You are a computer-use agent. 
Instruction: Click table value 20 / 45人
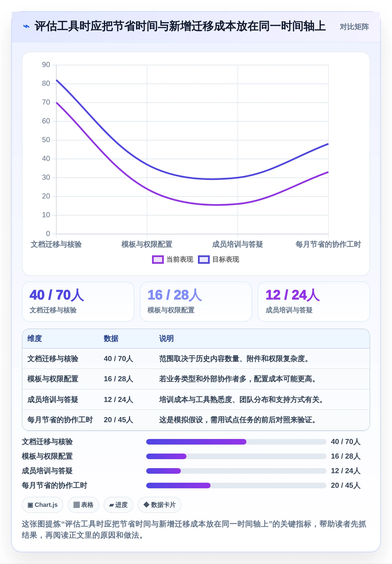click(118, 420)
